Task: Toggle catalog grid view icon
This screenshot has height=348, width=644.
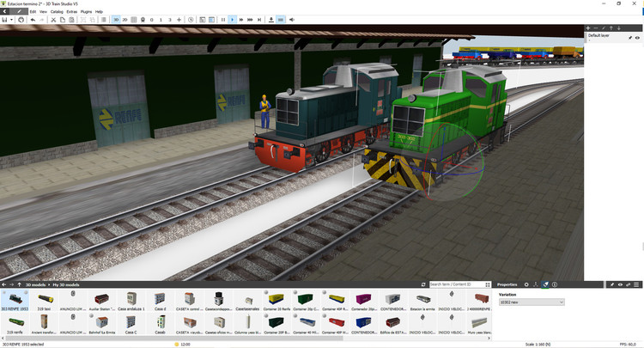Action: (488, 284)
